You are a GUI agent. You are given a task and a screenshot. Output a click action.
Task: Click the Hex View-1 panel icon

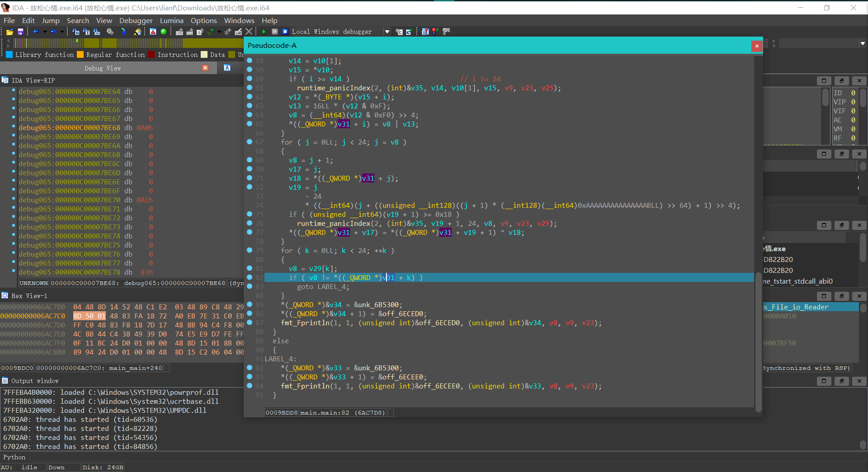coord(5,295)
